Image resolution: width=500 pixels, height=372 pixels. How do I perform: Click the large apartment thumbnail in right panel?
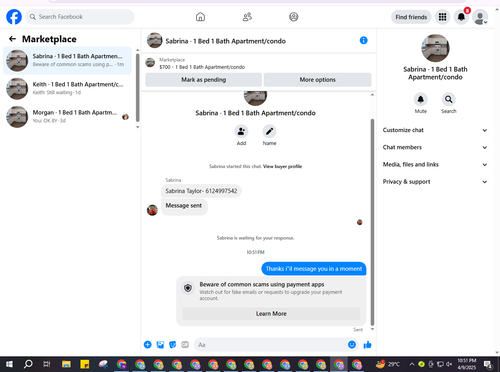click(x=435, y=48)
